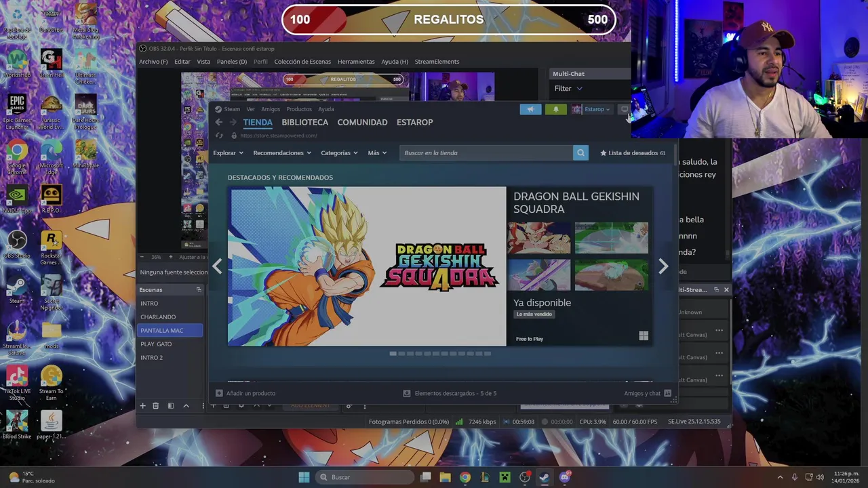This screenshot has width=868, height=488.
Task: Delete selected scene with trash icon
Action: coord(155,406)
